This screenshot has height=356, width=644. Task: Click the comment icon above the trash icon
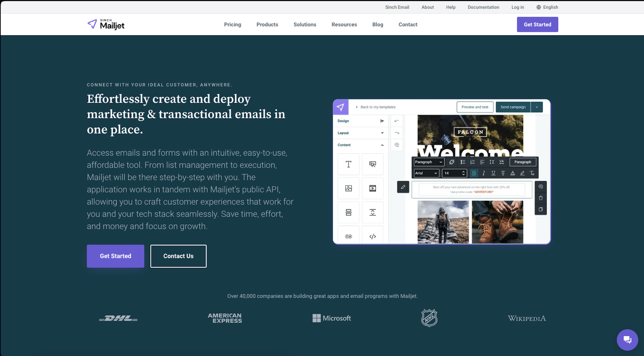pyautogui.click(x=541, y=187)
